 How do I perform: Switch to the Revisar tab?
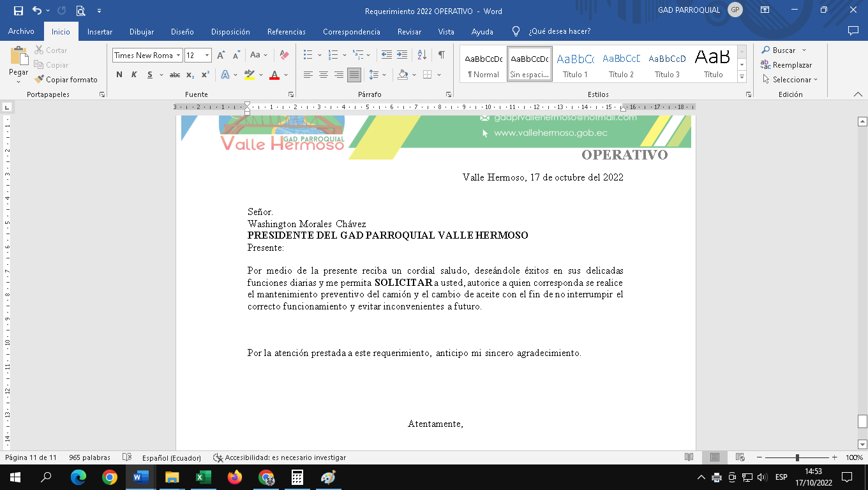409,31
